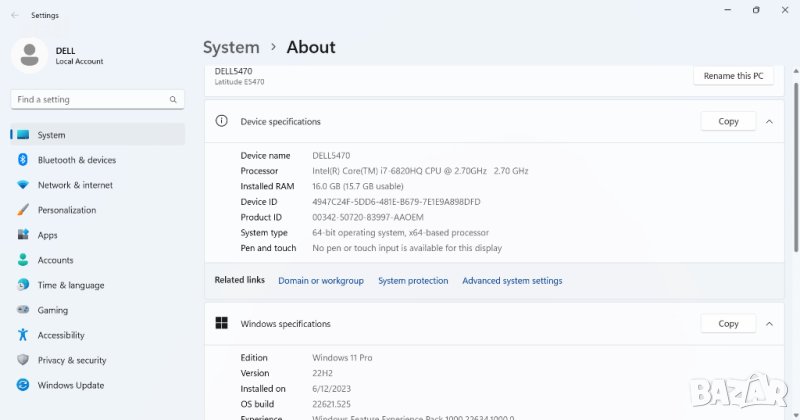Collapse the Windows specifications section

(x=769, y=323)
